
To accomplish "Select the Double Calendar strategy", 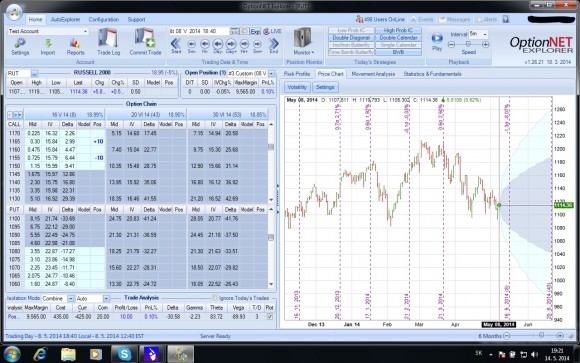I will point(398,38).
